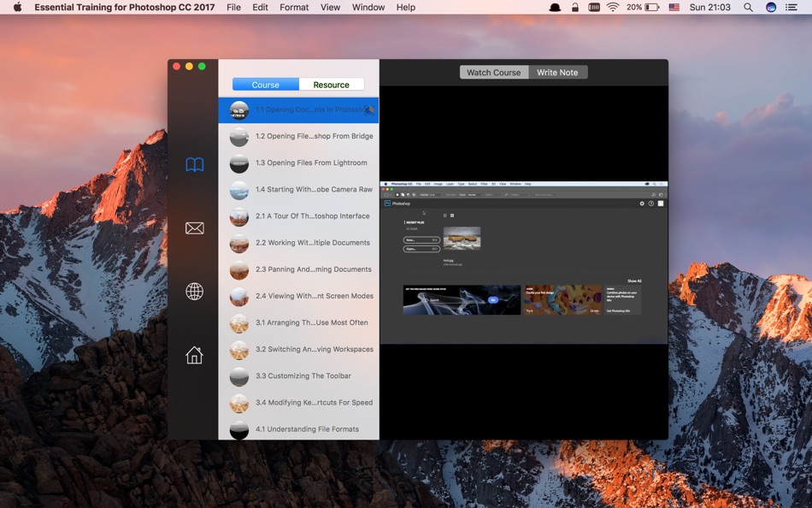This screenshot has width=812, height=508.
Task: Select lesson 3.4 Modifying Shortcuts For Speed
Action: pyautogui.click(x=298, y=403)
